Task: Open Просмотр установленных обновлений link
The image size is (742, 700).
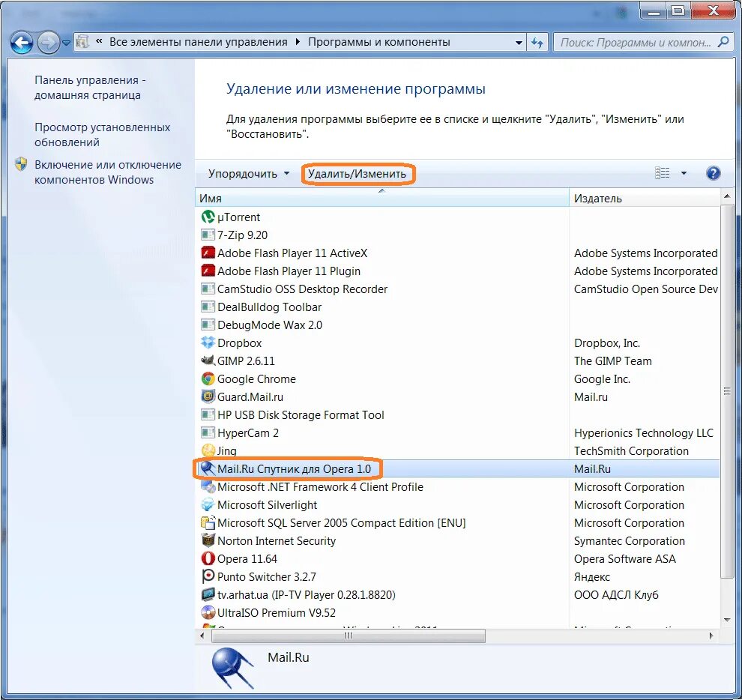Action: 102,135
